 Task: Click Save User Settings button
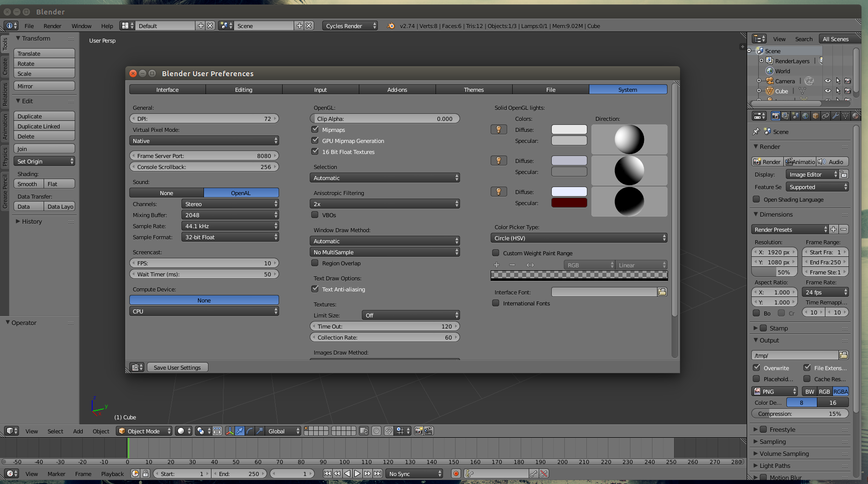(177, 368)
